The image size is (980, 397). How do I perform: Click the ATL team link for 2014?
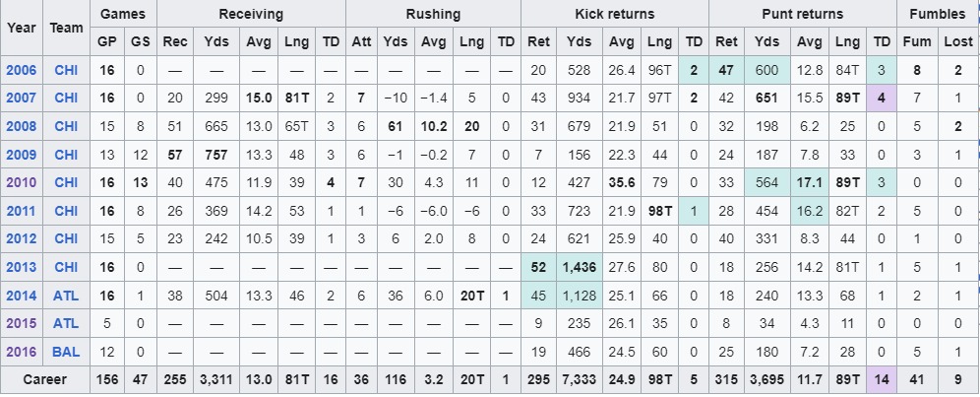point(66,296)
